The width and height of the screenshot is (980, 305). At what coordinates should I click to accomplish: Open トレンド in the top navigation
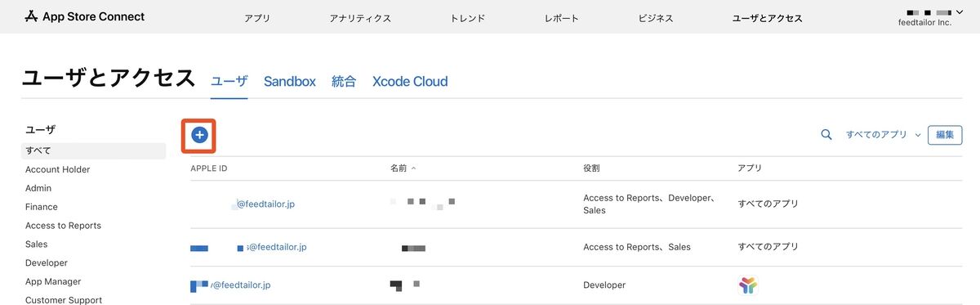[x=468, y=18]
